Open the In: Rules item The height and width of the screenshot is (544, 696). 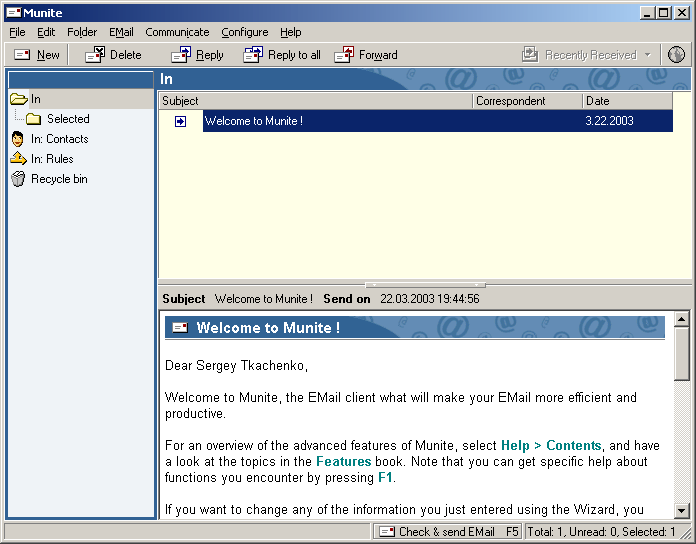pyautogui.click(x=51, y=159)
